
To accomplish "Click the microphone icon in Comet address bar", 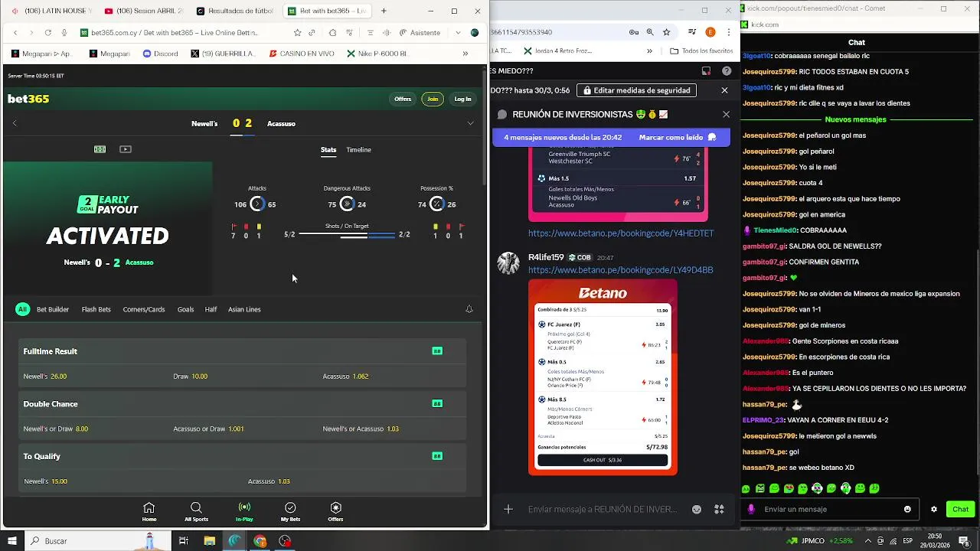I will [x=64, y=33].
